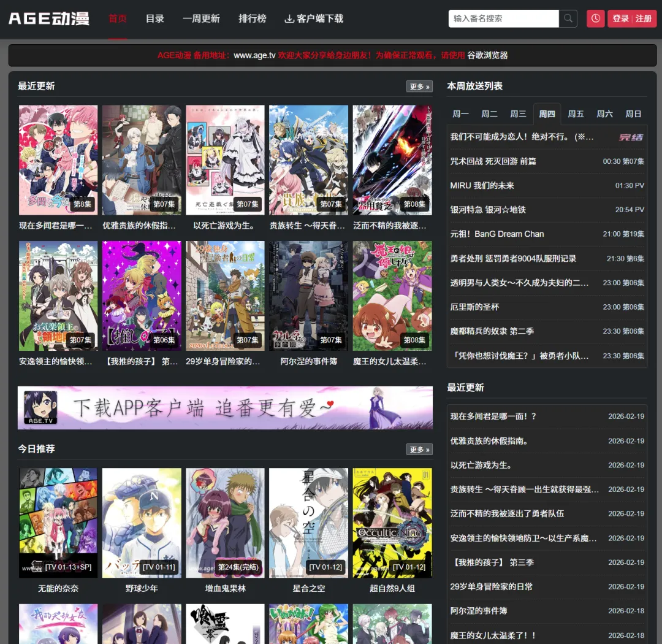The image size is (662, 644).
Task: Click 优雅贵族的休假指南。 in sidebar list
Action: tap(489, 441)
